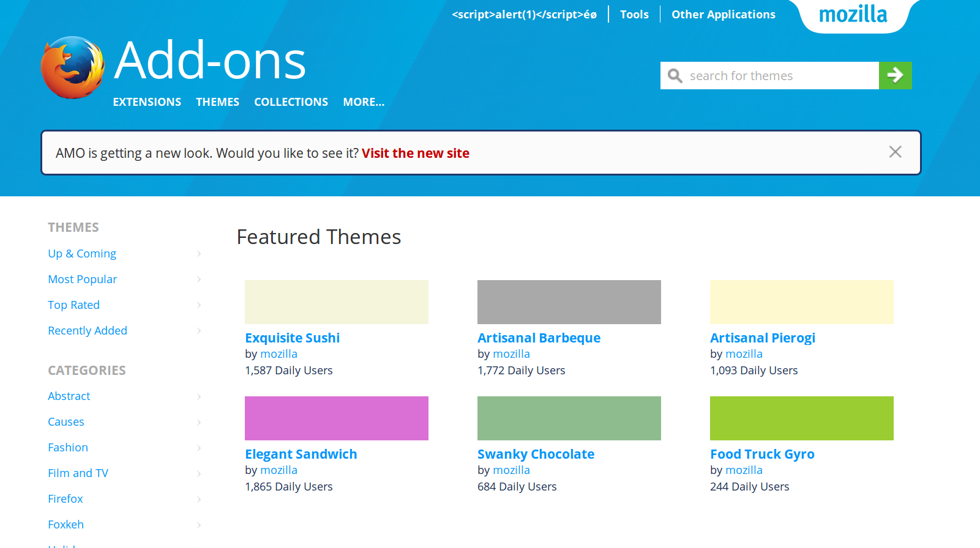Open the Other Applications menu

pyautogui.click(x=723, y=15)
